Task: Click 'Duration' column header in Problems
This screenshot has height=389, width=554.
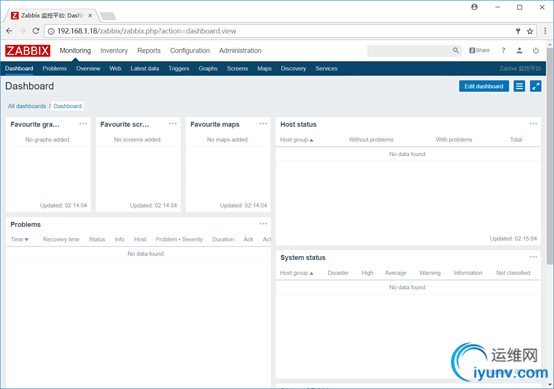Action: tap(223, 239)
